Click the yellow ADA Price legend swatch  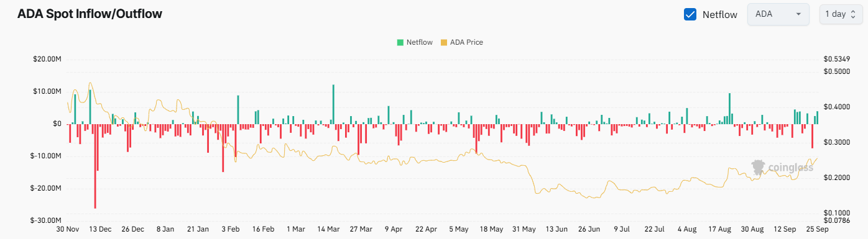[x=443, y=42]
